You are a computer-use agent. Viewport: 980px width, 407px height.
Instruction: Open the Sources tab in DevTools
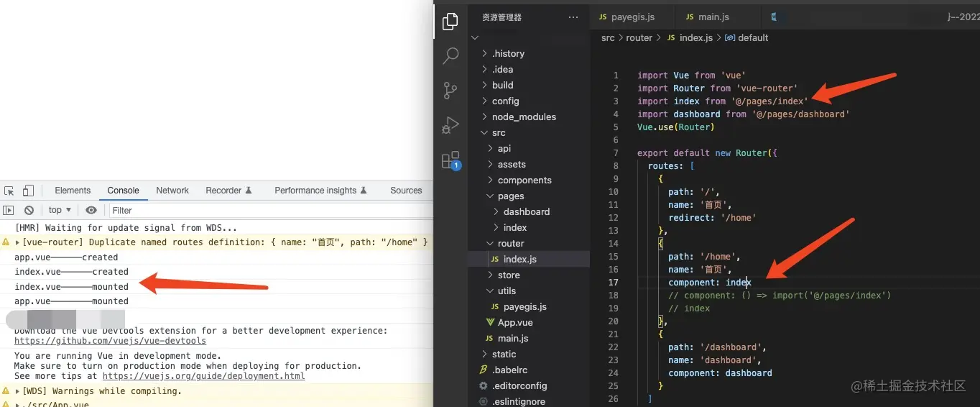click(406, 191)
